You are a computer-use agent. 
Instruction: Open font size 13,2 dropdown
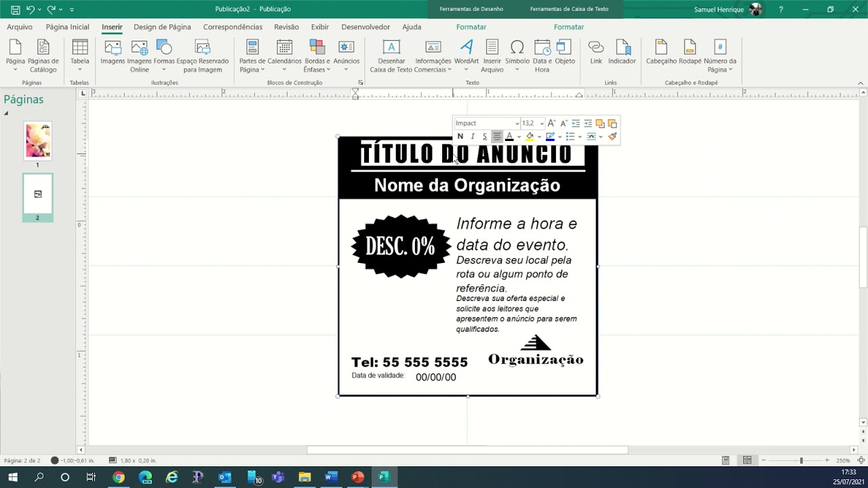542,123
